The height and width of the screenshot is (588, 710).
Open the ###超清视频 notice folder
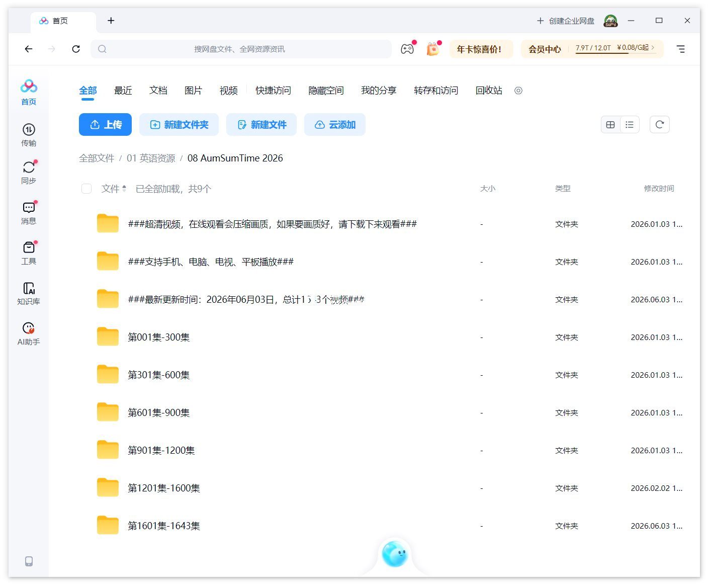point(273,224)
